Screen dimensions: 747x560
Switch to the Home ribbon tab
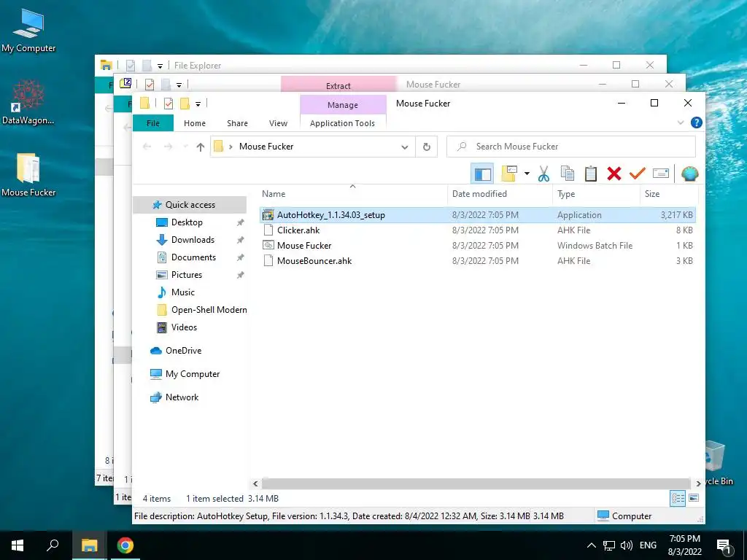pyautogui.click(x=195, y=123)
